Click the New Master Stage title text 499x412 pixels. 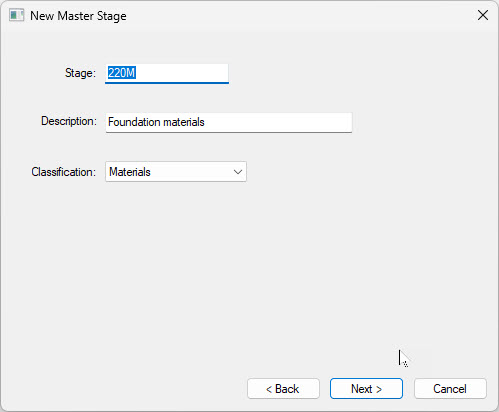click(x=78, y=16)
